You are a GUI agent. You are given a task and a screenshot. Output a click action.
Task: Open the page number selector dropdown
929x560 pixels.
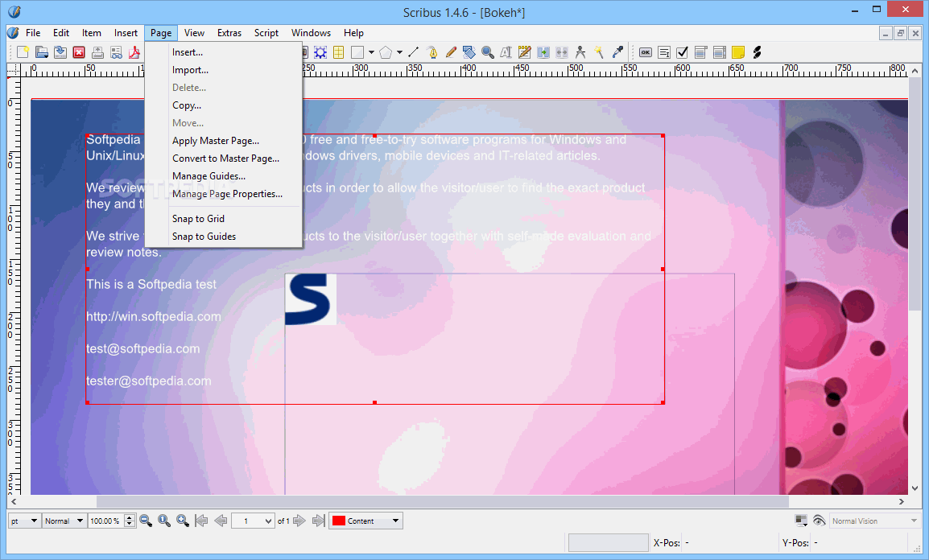click(253, 521)
